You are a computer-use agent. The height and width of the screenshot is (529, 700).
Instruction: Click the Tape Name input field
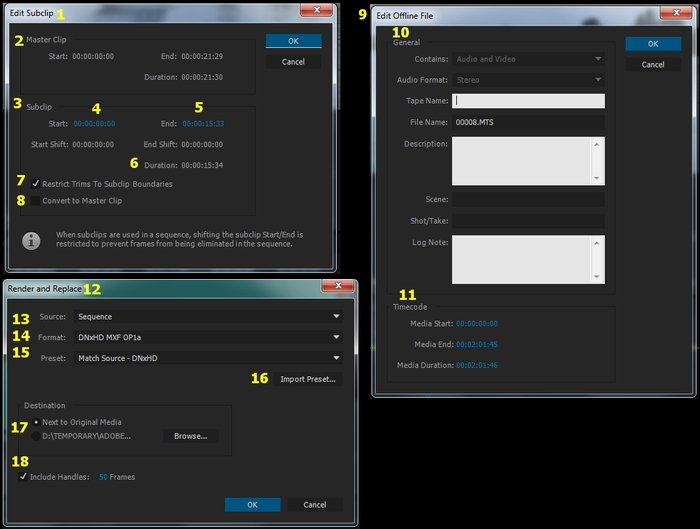(x=528, y=101)
